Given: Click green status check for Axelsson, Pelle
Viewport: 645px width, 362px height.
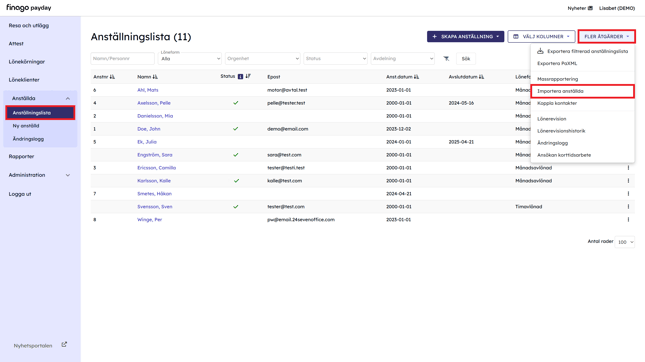Looking at the screenshot, I should 236,103.
